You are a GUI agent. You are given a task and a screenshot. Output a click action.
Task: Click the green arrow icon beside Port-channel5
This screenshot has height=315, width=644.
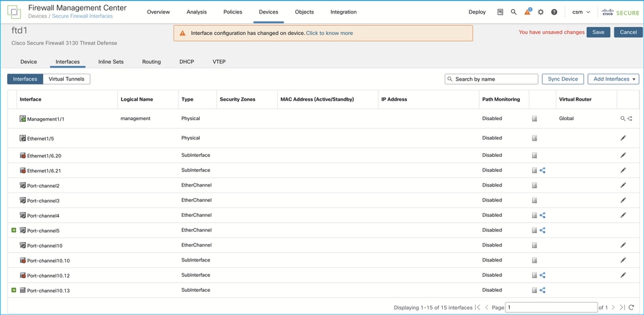coord(14,230)
